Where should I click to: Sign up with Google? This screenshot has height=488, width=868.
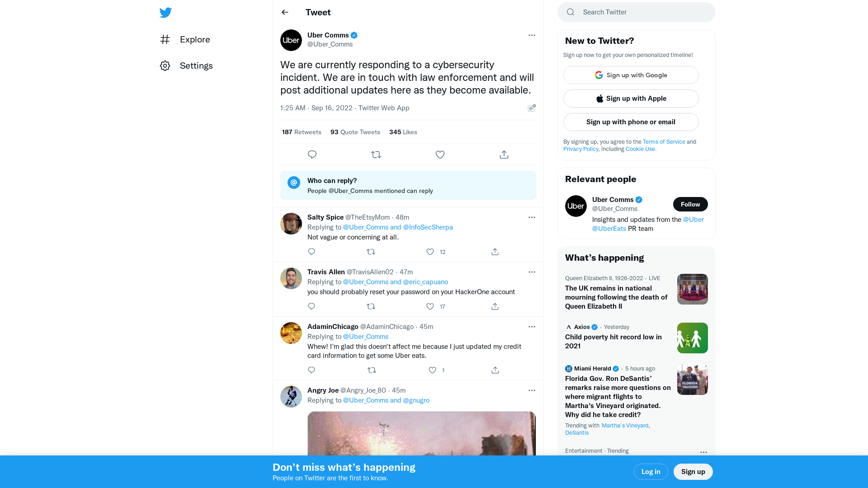(x=631, y=75)
